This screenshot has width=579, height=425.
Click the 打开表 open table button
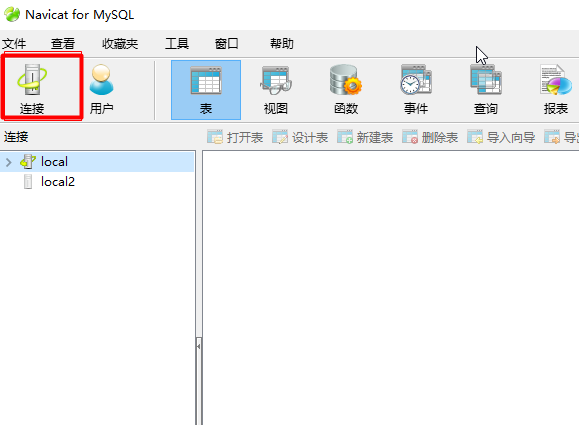tap(235, 137)
